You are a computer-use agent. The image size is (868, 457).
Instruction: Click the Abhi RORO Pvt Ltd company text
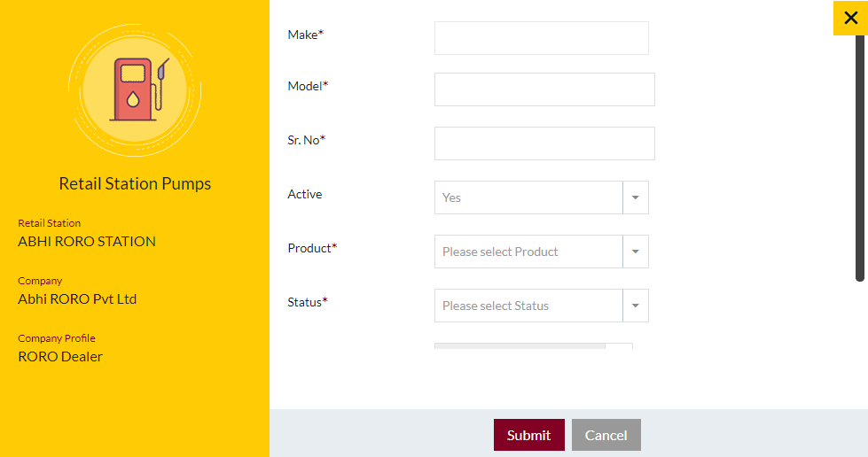click(x=77, y=299)
